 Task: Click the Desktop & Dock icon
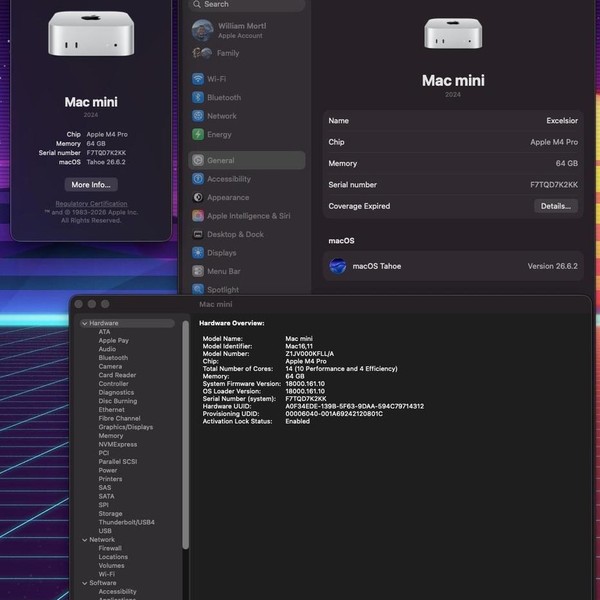pyautogui.click(x=198, y=234)
